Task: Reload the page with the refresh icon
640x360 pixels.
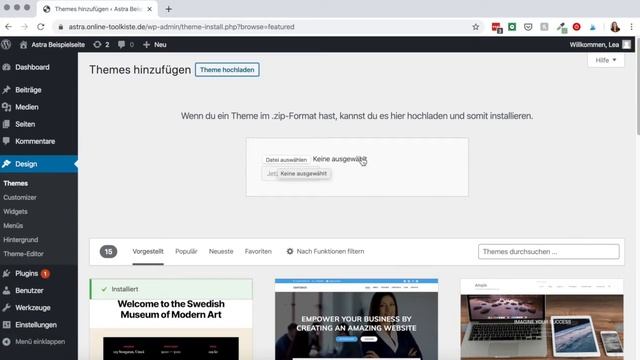Action: coord(40,27)
